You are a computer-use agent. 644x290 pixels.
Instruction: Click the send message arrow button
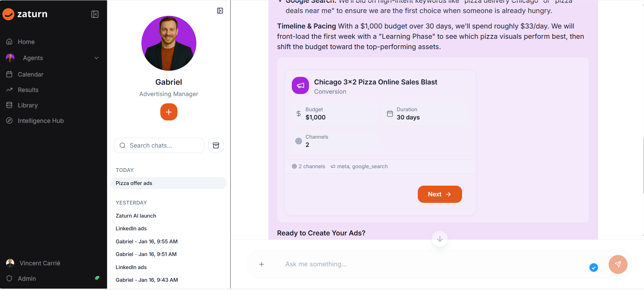[618, 264]
